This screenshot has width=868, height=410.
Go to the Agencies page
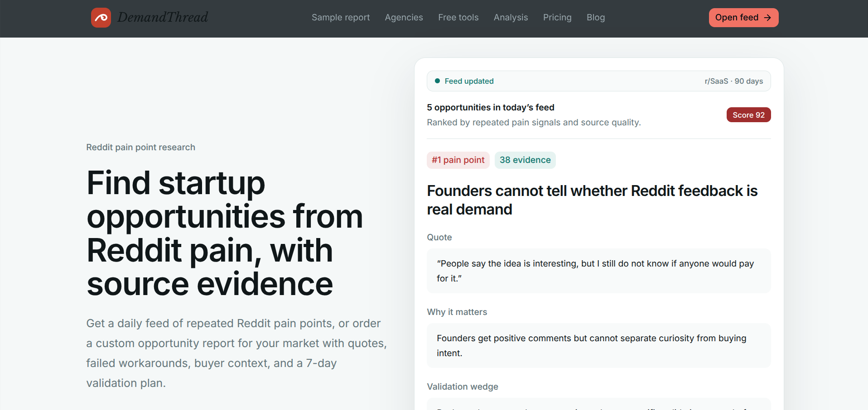(404, 17)
